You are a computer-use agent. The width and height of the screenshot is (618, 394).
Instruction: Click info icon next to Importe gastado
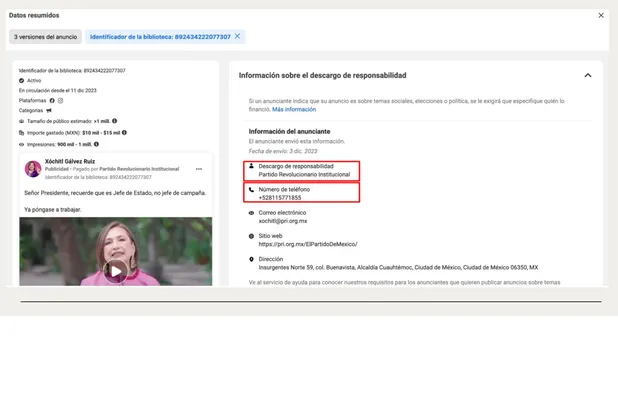pos(124,133)
